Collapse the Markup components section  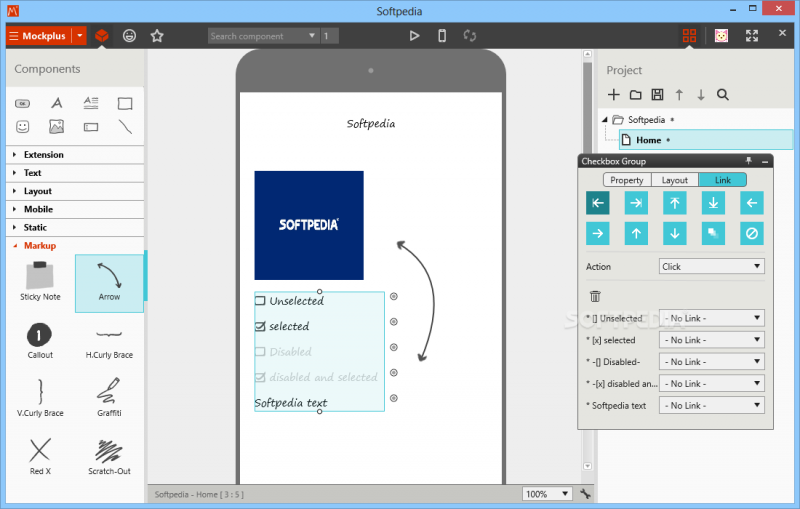[75, 246]
